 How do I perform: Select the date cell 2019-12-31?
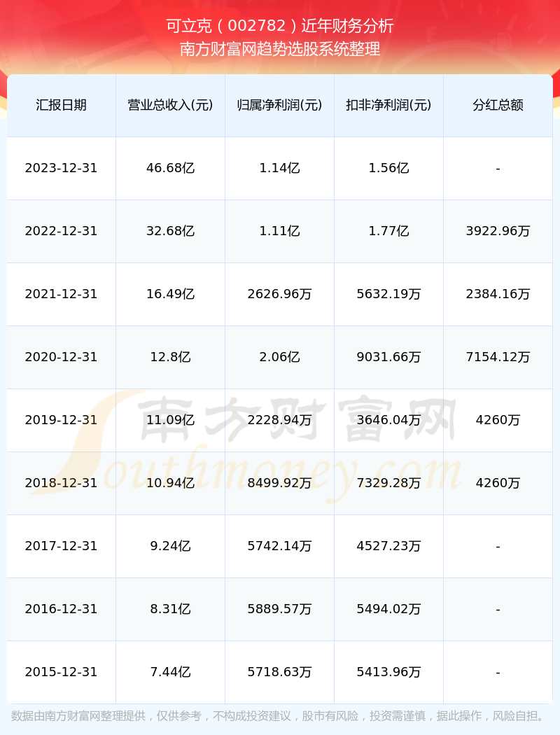coord(62,420)
